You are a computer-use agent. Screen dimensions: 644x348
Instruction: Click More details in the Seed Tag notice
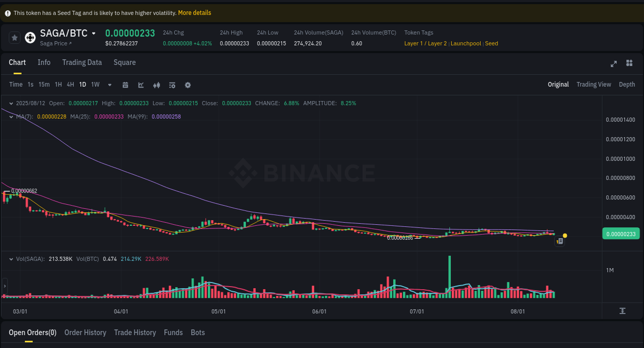point(194,13)
